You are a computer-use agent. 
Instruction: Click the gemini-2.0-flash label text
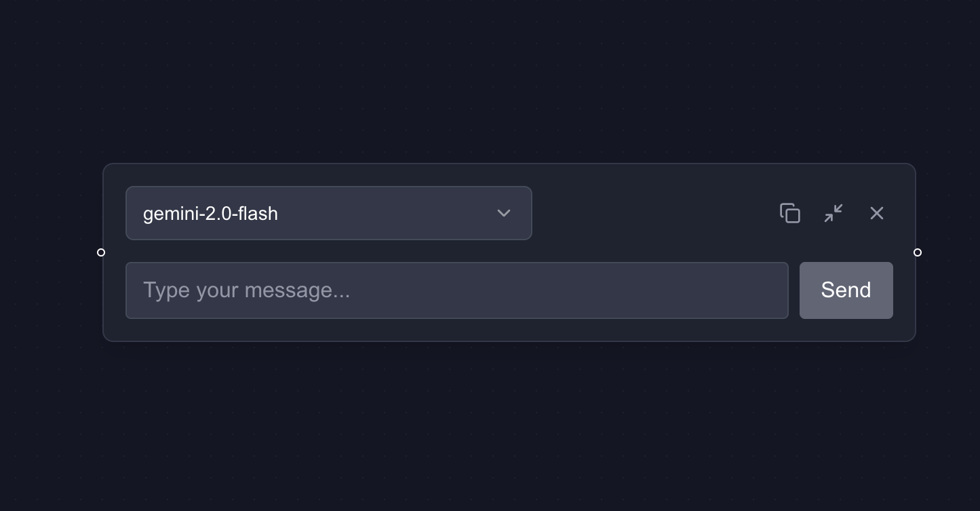[x=210, y=213]
